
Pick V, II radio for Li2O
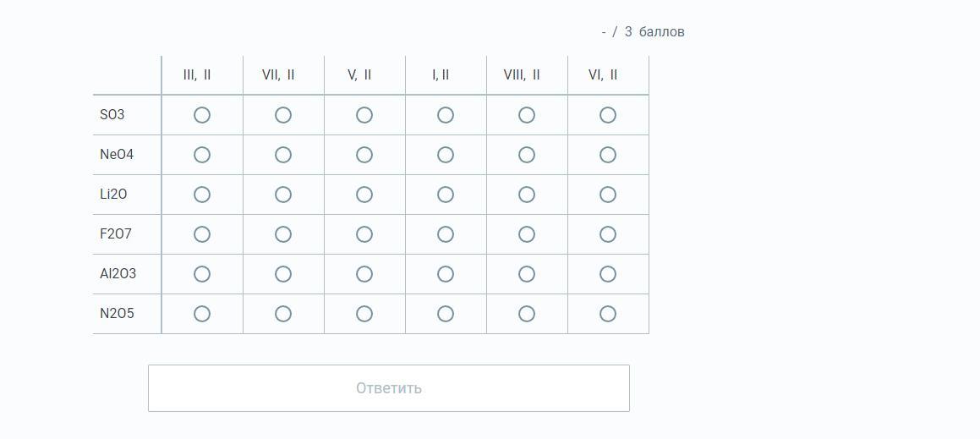tap(364, 195)
